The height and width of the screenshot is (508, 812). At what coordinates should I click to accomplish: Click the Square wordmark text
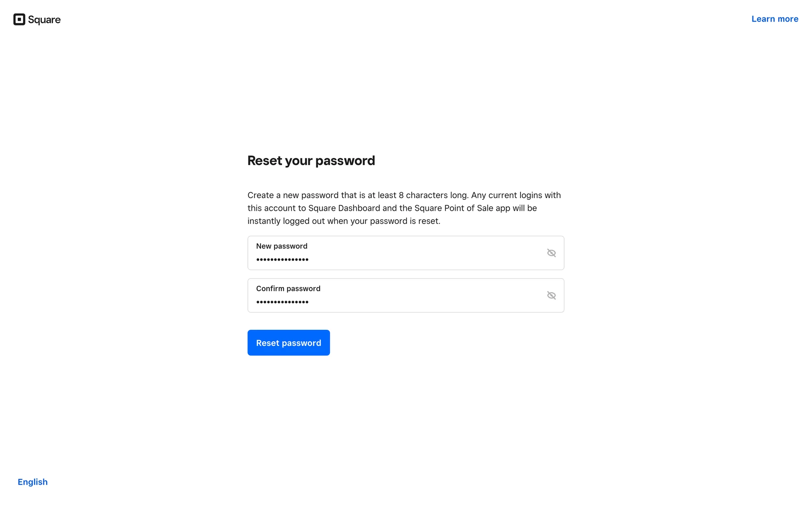44,20
